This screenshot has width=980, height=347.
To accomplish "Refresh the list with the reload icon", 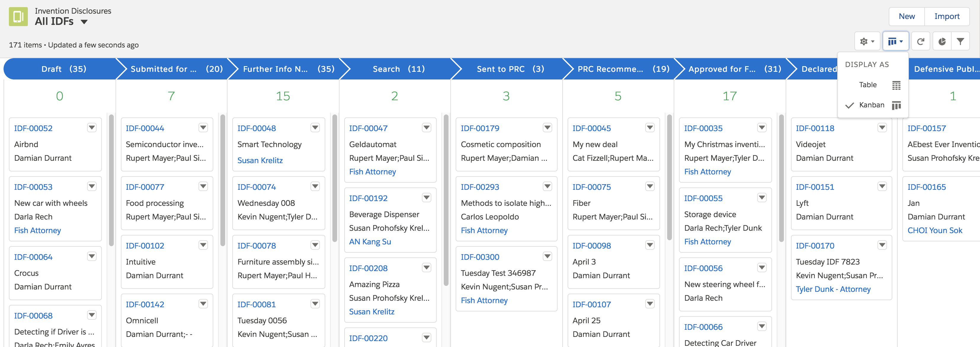I will pyautogui.click(x=920, y=41).
